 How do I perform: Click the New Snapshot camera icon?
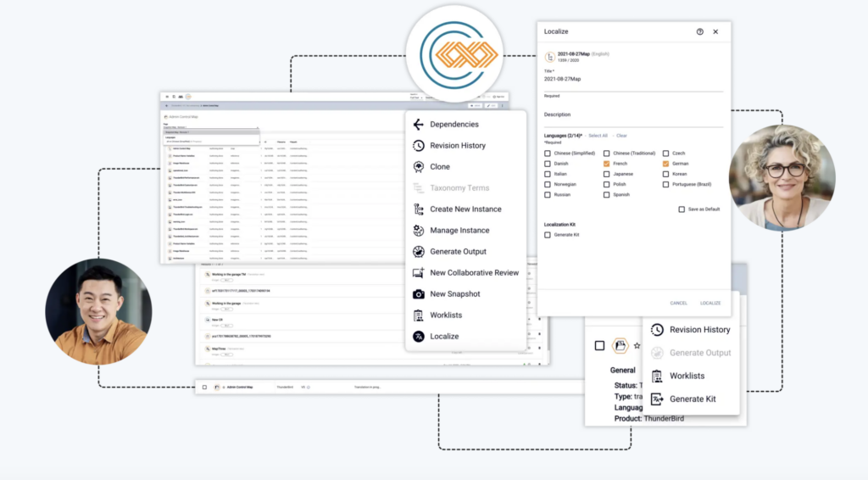click(418, 294)
